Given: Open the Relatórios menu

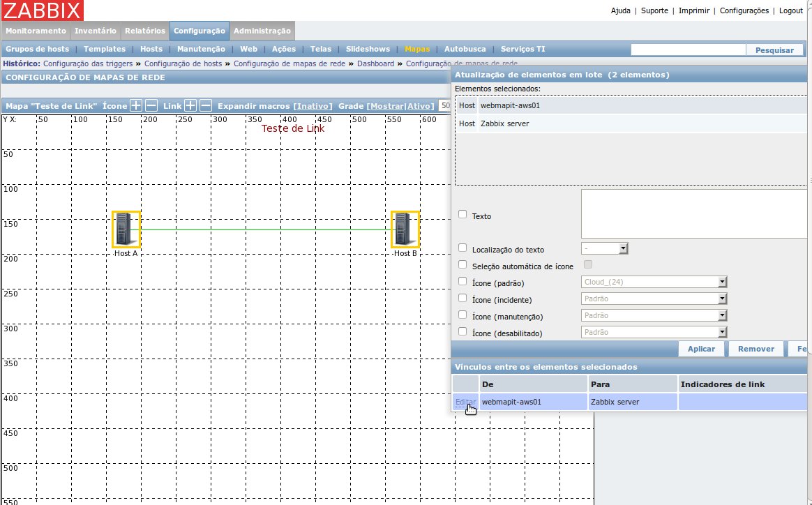Looking at the screenshot, I should pos(145,31).
